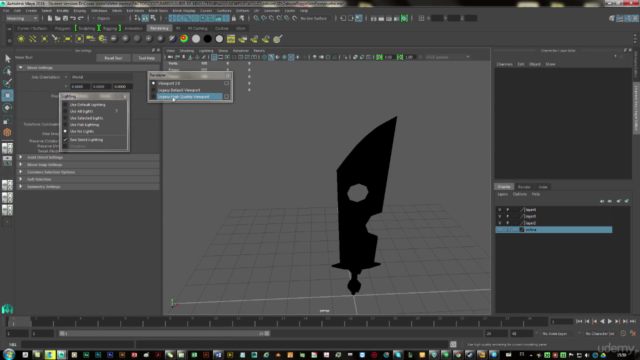Create an ambient light from the shelf
640x360 pixels.
pyautogui.click(x=21, y=39)
